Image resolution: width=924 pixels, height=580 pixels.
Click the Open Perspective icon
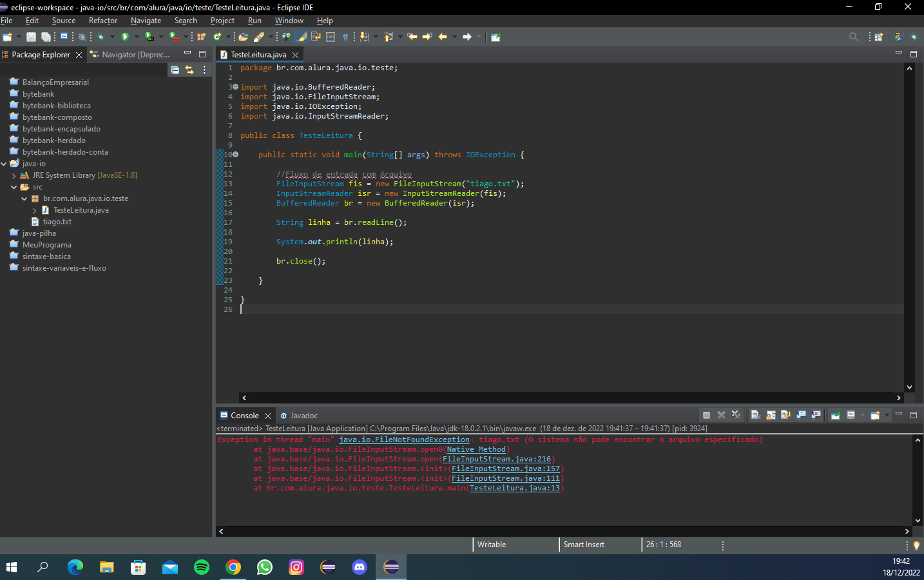click(x=878, y=37)
